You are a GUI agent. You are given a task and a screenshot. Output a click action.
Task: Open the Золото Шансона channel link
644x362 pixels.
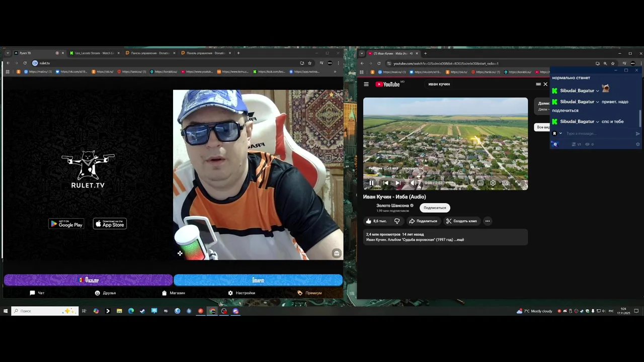tap(392, 206)
